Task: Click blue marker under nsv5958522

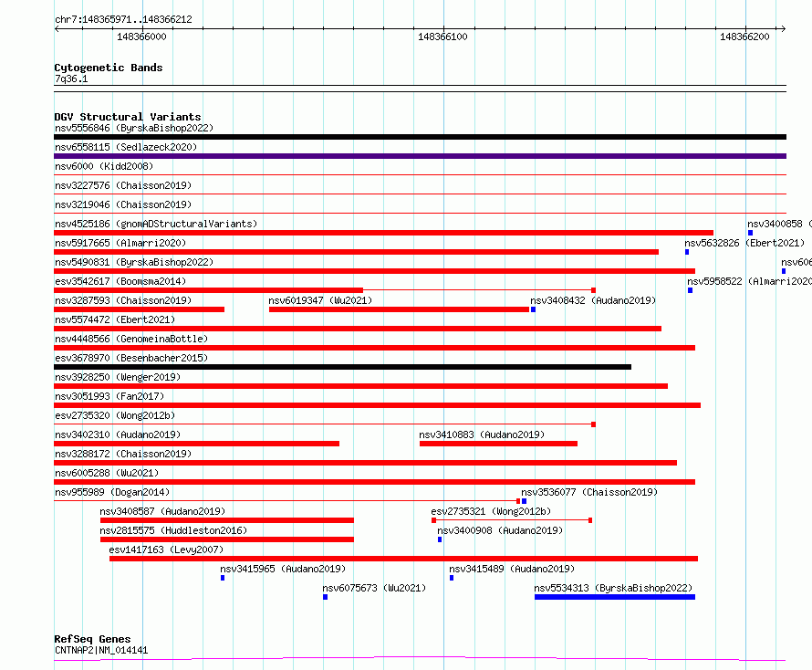Action: (690, 290)
